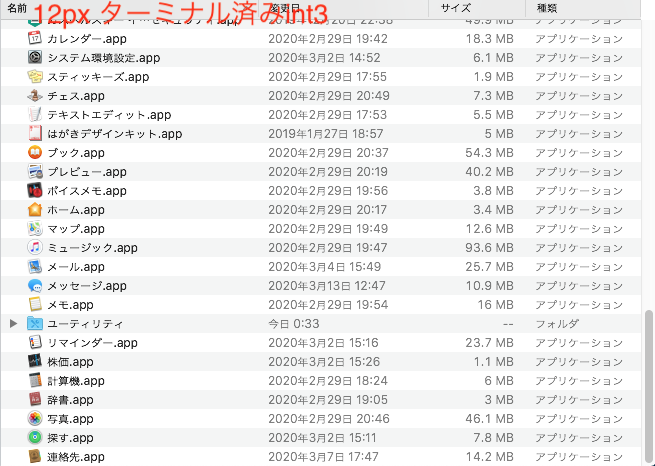This screenshot has height=466, width=655.
Task: Click the 計算機.app calculator icon
Action: (x=35, y=380)
